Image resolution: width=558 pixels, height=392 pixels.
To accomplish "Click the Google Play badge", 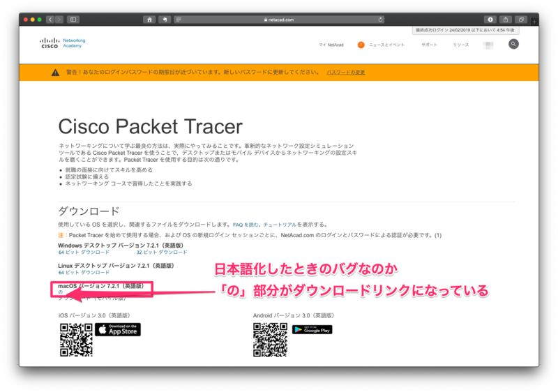I will point(312,330).
